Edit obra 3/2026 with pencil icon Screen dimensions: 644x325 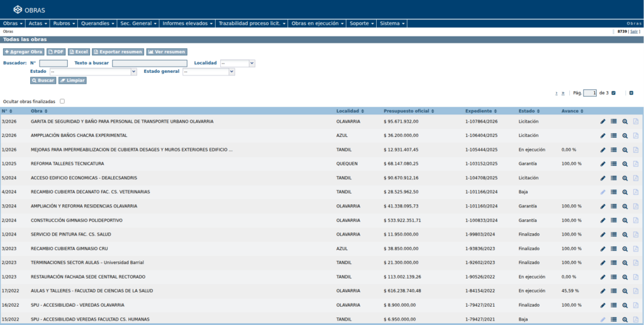click(602, 121)
